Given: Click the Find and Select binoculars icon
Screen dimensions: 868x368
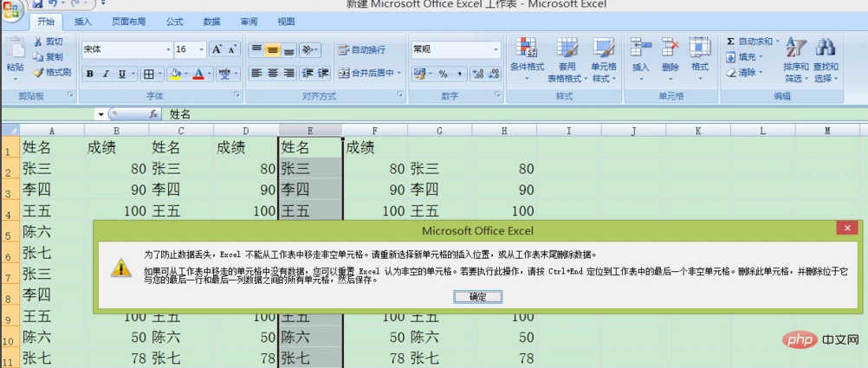Looking at the screenshot, I should [x=826, y=48].
